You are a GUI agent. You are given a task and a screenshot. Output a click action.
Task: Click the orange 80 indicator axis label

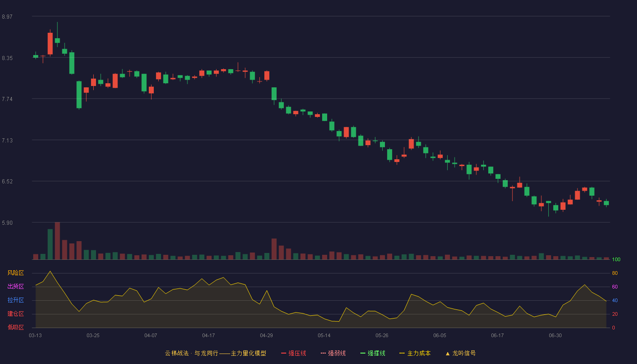(615, 273)
